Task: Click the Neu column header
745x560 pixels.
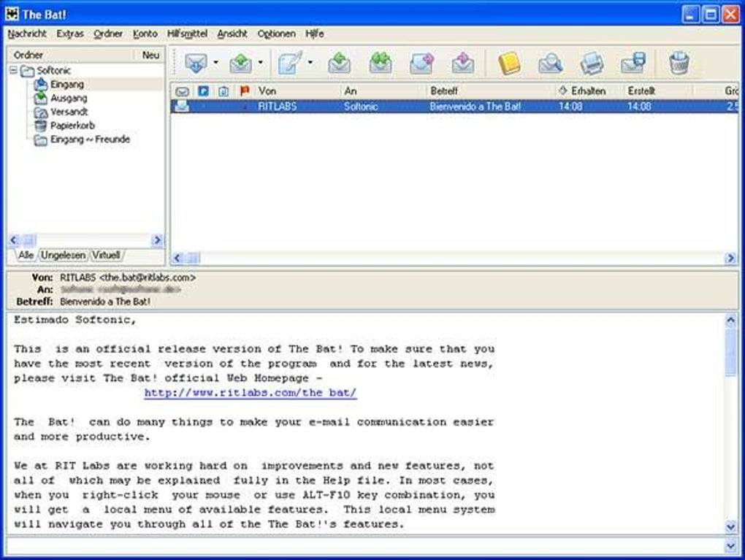Action: click(150, 55)
